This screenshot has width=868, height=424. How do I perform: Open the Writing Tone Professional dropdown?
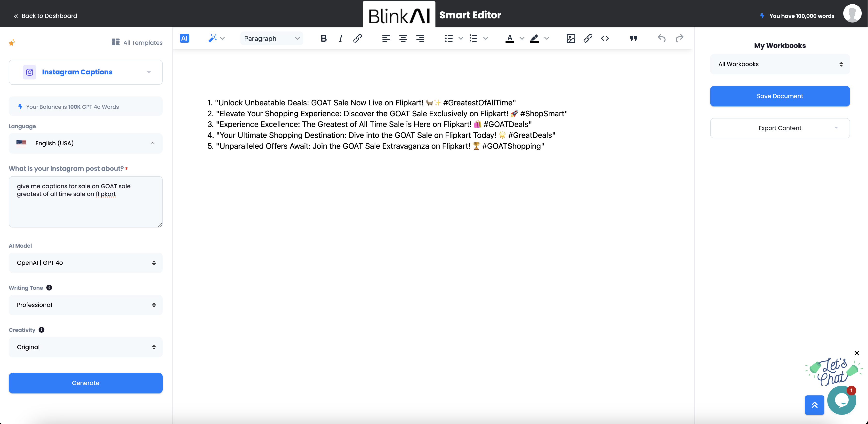86,305
